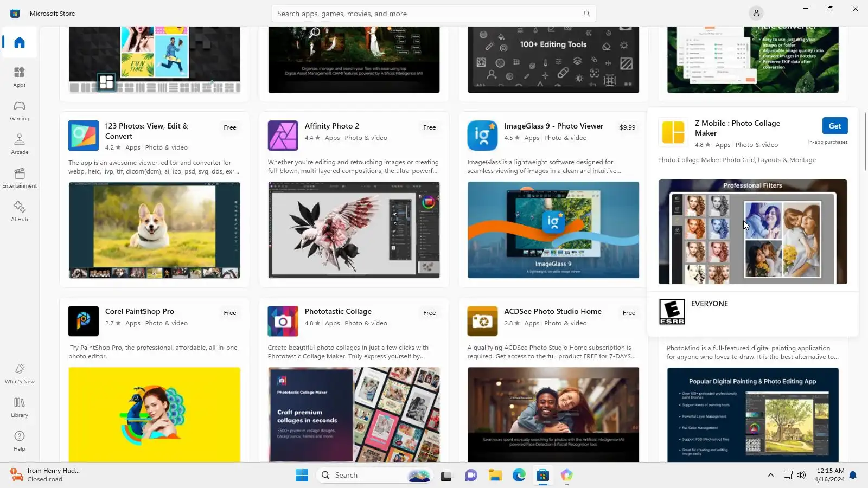Open "Corel PaintShop Pro" title

tap(139, 311)
